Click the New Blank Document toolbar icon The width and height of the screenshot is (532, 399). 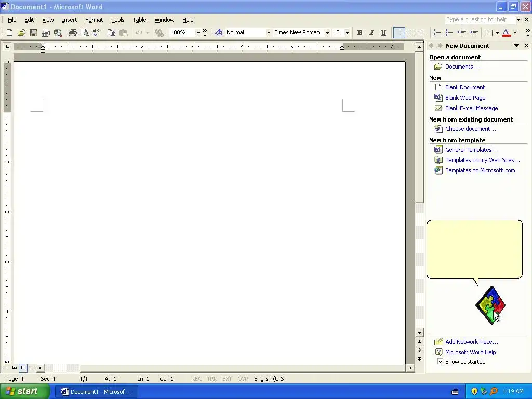pos(9,33)
